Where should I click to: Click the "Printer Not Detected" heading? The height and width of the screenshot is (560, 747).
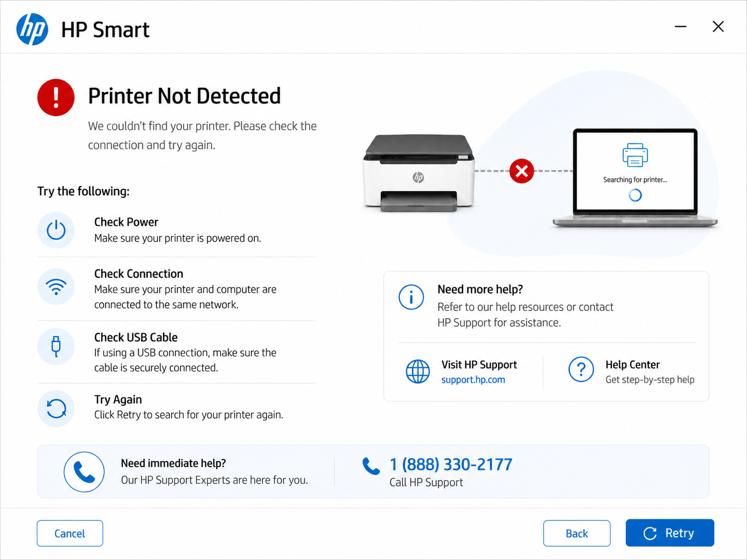pos(184,96)
